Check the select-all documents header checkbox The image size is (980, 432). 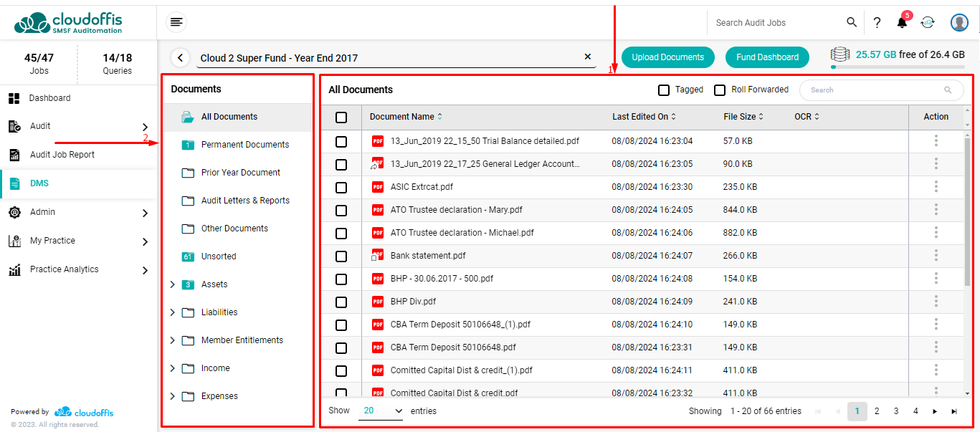pos(341,117)
